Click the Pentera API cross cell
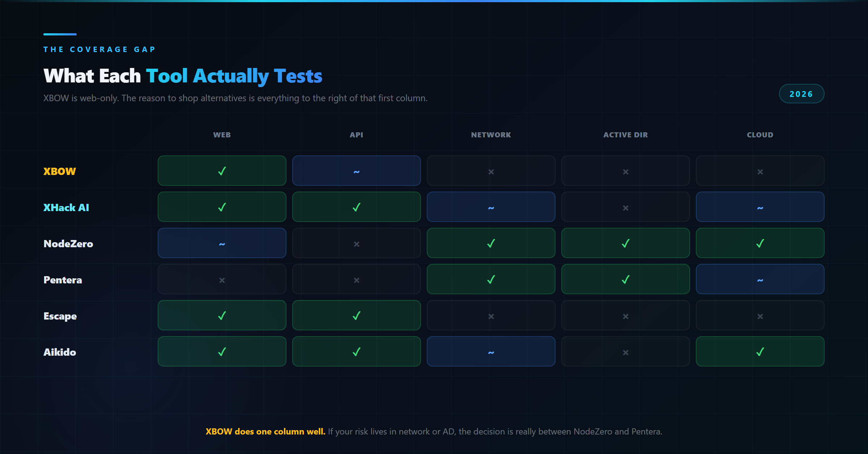 (357, 279)
